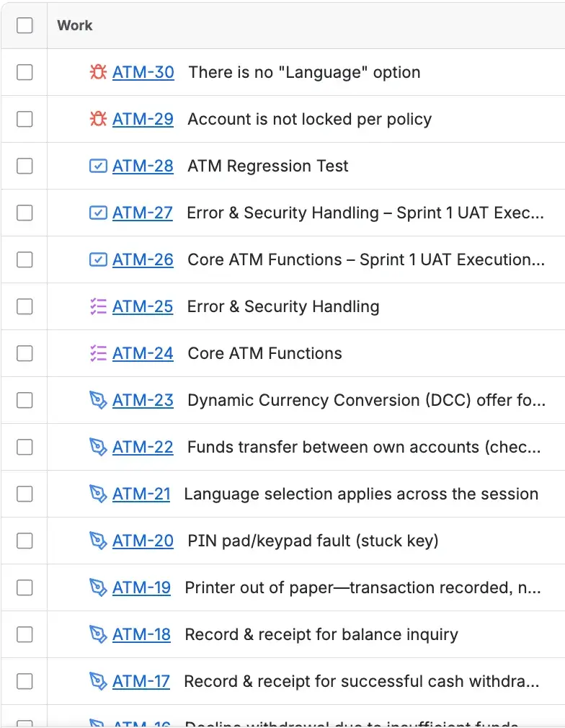Viewport: 565px width, 728px height.
Task: Open ATM-25 Error & Security Handling
Action: pyautogui.click(x=141, y=306)
